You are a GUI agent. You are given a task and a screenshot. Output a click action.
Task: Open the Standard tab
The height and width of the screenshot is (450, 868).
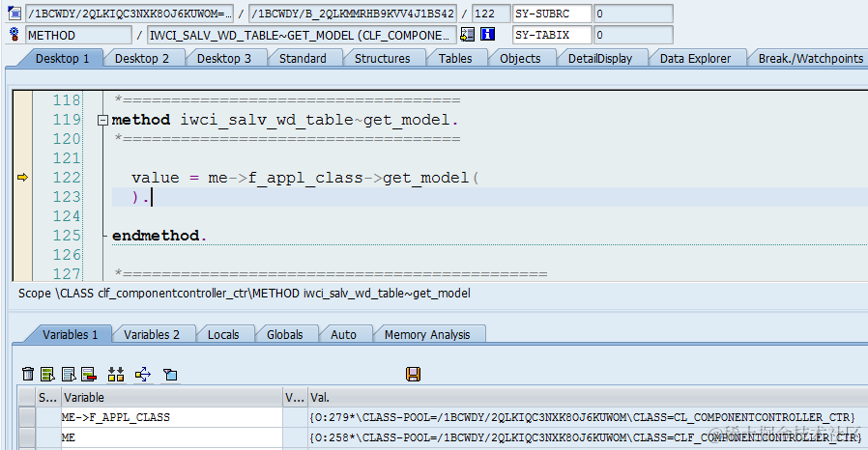(x=303, y=59)
